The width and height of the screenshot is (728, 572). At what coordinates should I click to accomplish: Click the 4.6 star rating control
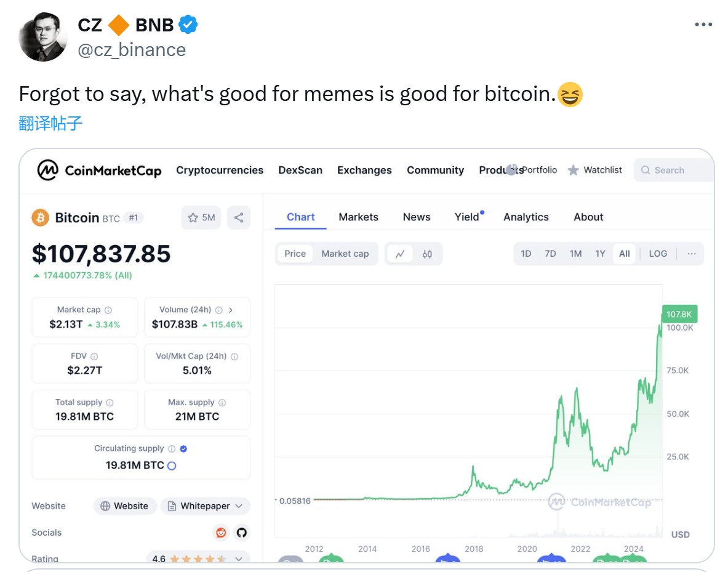click(x=196, y=559)
